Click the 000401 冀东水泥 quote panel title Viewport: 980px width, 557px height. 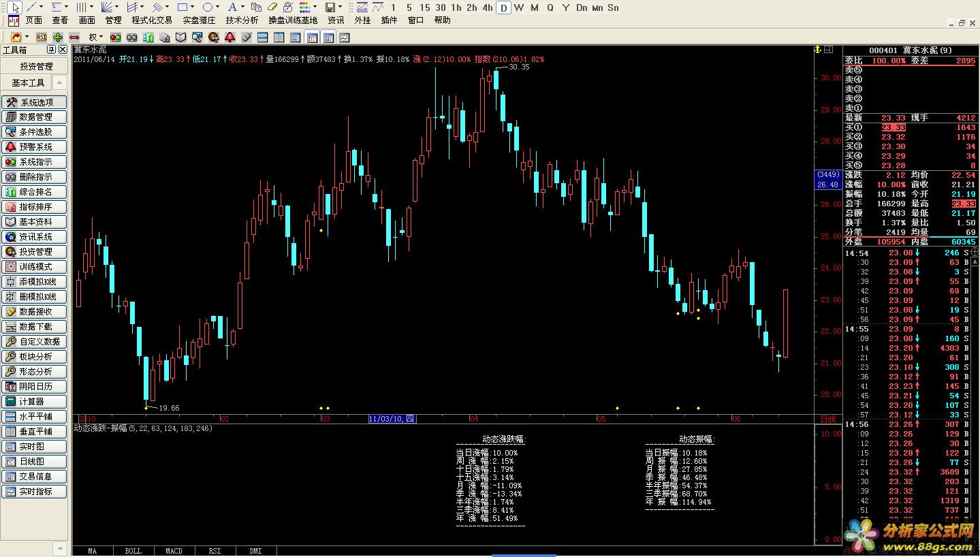pos(911,50)
